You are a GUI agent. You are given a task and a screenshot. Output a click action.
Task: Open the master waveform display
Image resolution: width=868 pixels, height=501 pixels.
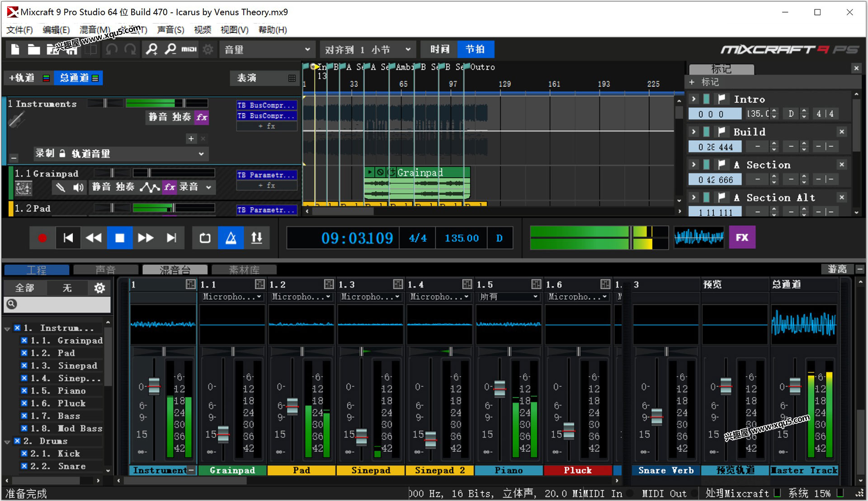click(699, 237)
